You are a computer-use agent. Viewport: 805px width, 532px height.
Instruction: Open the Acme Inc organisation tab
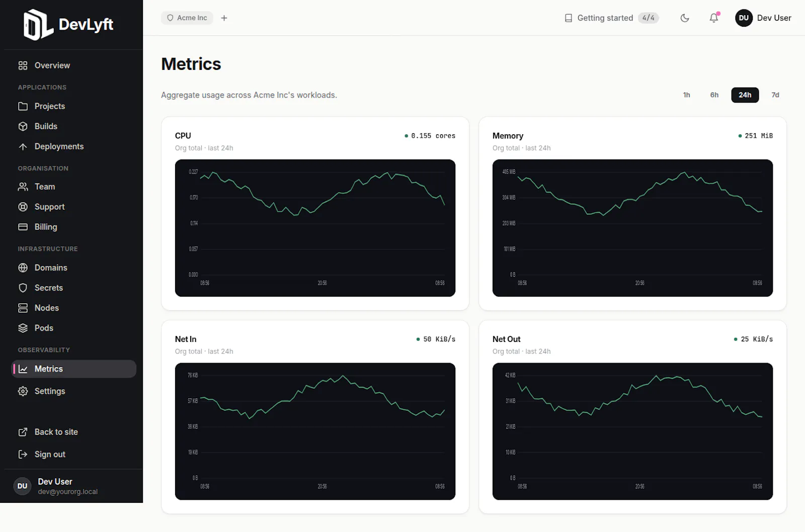[187, 18]
